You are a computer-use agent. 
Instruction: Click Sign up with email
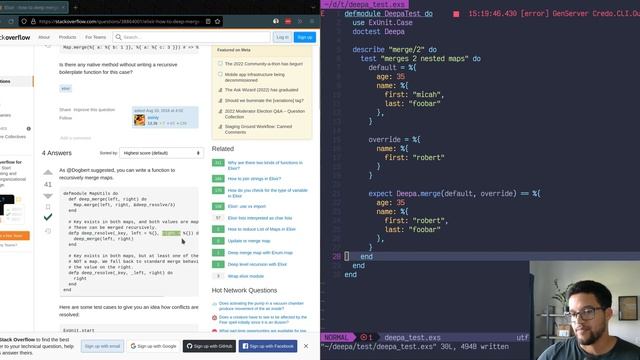pos(102,346)
